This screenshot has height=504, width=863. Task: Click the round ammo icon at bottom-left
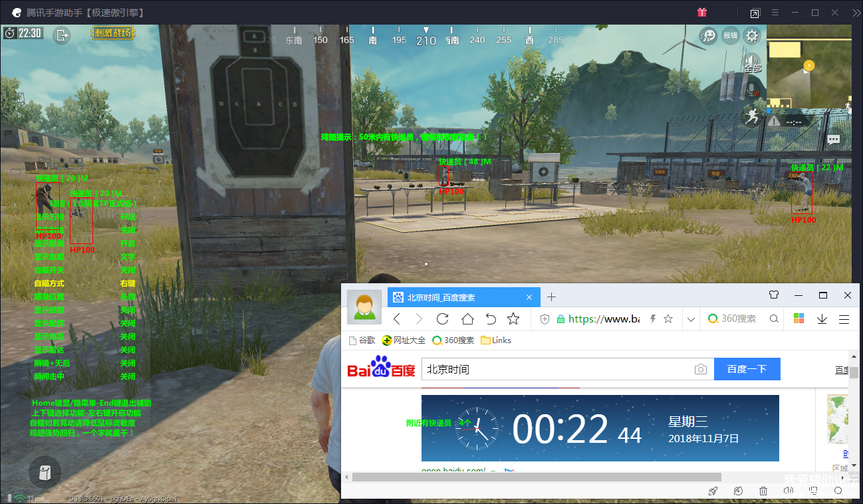[x=45, y=473]
